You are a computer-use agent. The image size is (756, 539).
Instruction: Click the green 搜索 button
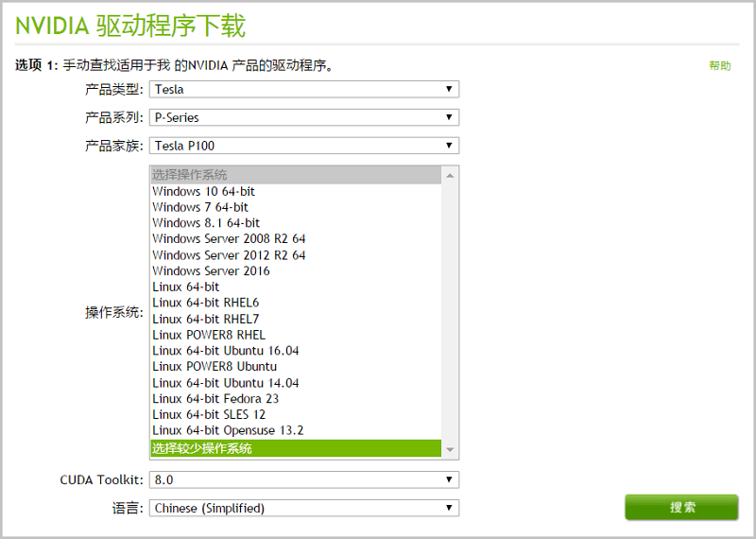pyautogui.click(x=681, y=507)
